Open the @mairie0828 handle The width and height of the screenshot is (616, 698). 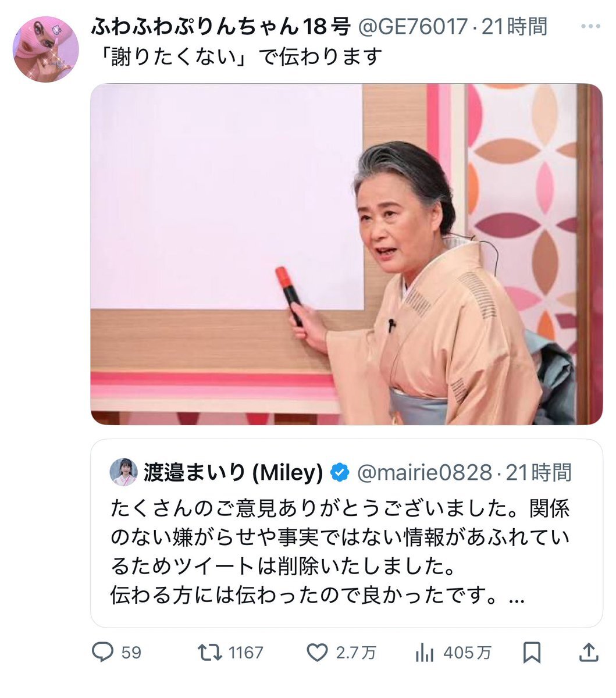click(x=425, y=473)
